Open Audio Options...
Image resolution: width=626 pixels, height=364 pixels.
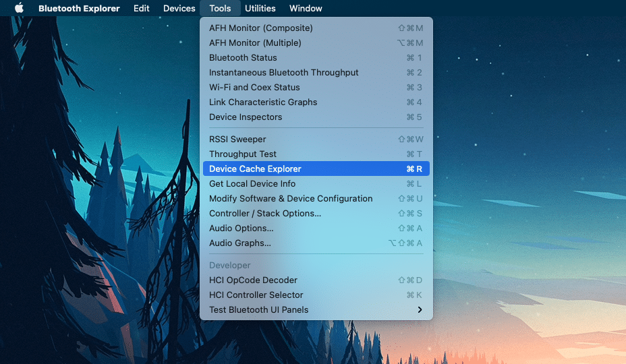316,228
